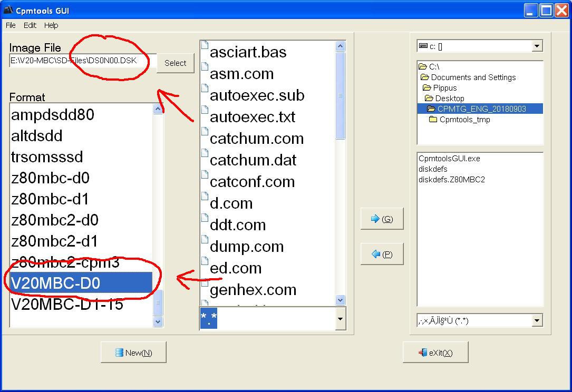Screen dimensions: 572x392
Task: Click the file icon beside asciiart.bas
Action: click(205, 46)
